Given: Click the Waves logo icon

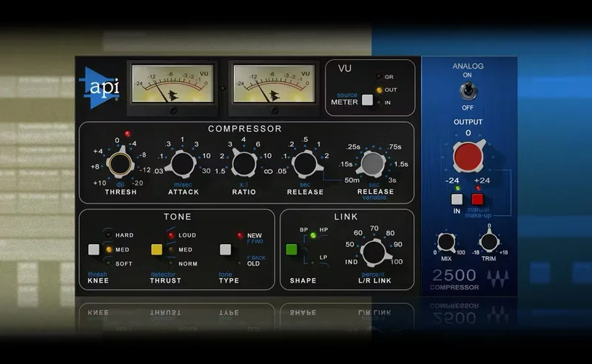Looking at the screenshot, I should 497,279.
